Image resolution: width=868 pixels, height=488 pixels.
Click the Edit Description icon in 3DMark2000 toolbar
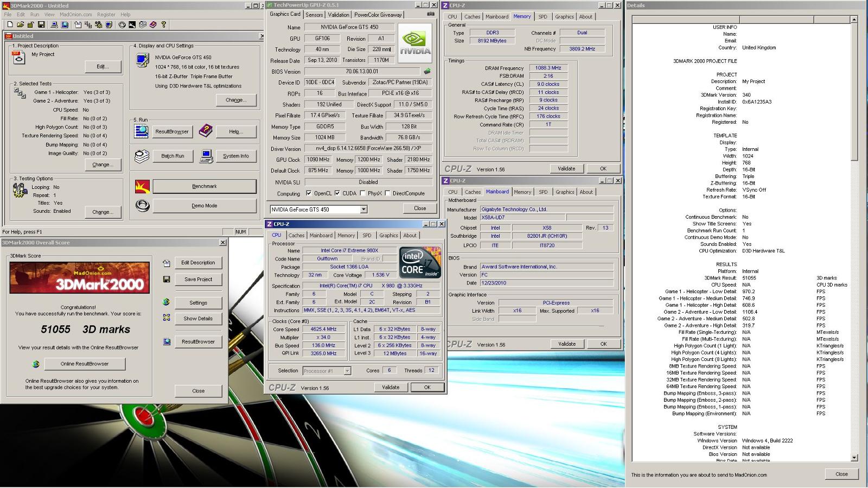[78, 24]
